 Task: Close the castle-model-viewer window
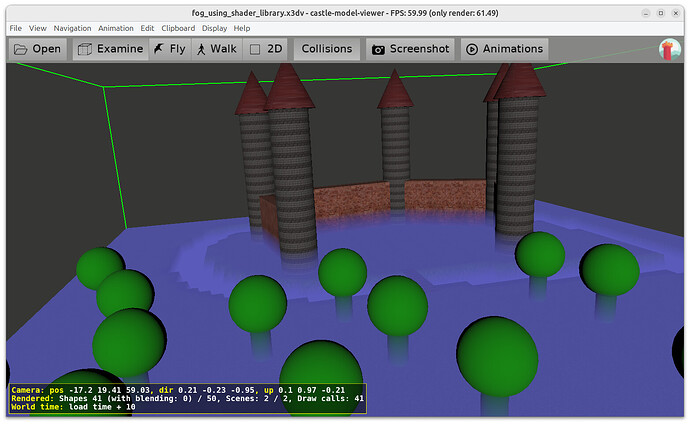tap(675, 13)
